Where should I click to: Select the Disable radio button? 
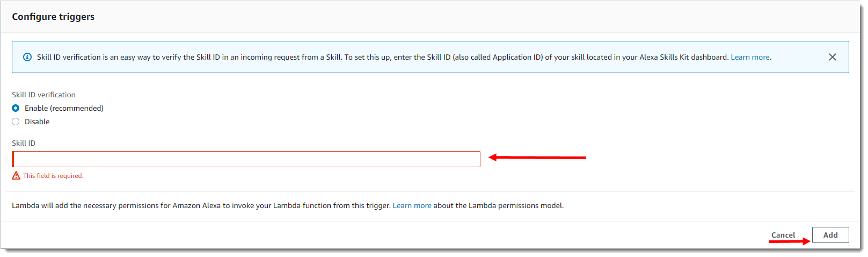coord(16,122)
